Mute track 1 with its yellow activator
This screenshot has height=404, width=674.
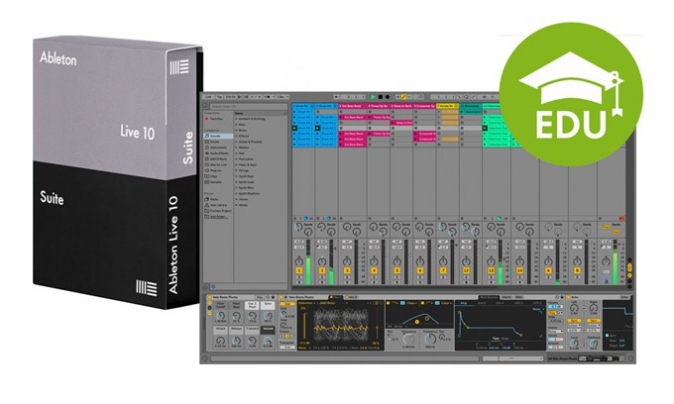click(299, 270)
